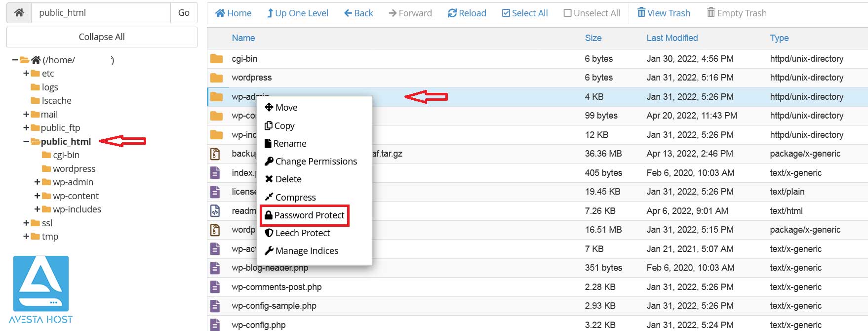Screen dimensions: 868x331
Task: Collapse the public_html tree node
Action: click(26, 142)
